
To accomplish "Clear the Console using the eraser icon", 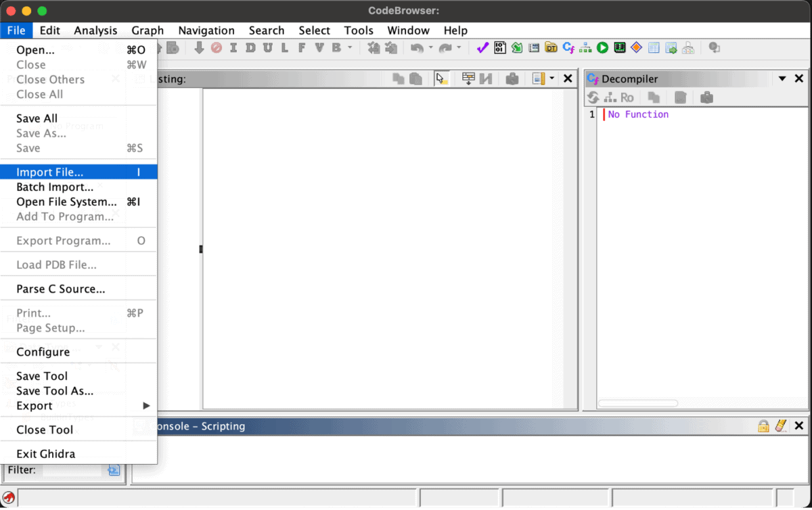I will click(x=781, y=426).
